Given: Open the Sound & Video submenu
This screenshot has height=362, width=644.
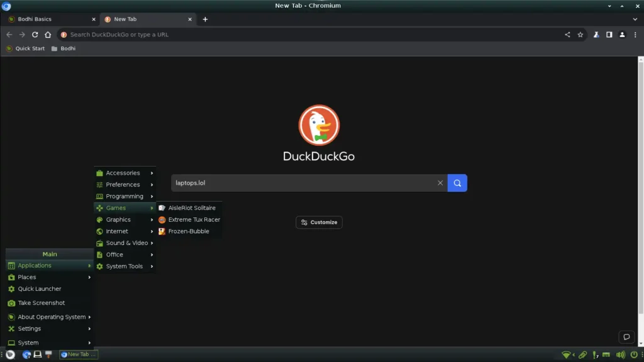Looking at the screenshot, I should click(125, 243).
